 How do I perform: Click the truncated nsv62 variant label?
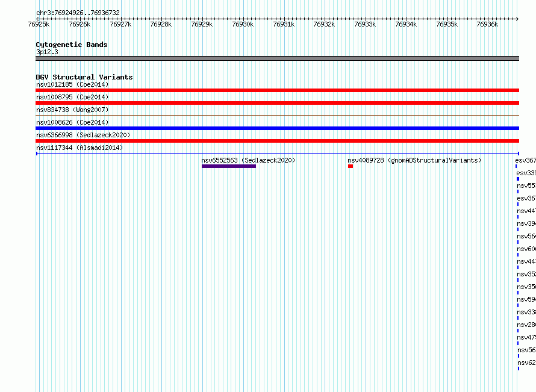coord(527,362)
